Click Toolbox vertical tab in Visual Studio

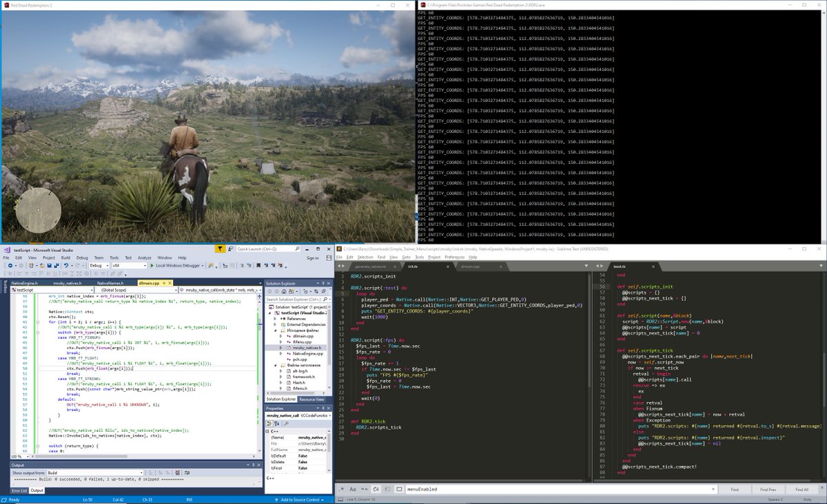point(5,286)
